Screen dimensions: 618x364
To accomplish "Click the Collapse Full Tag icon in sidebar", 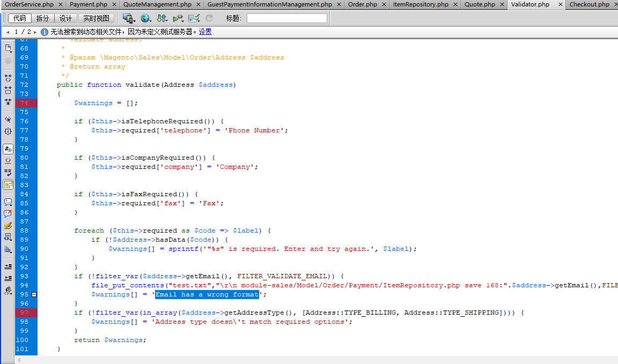I will (x=8, y=77).
